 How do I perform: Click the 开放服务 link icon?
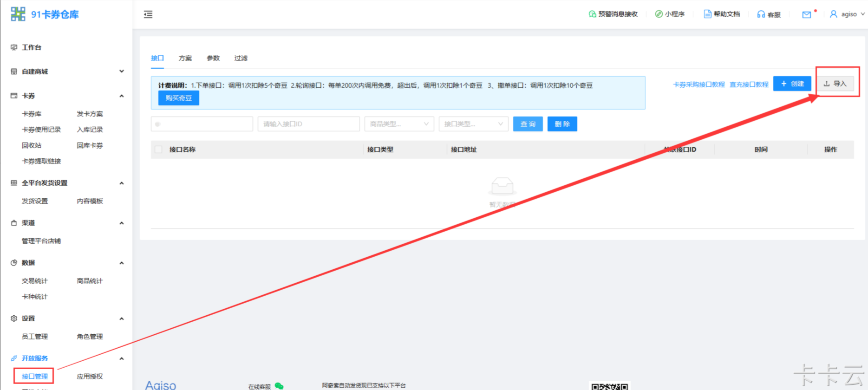pyautogui.click(x=14, y=358)
